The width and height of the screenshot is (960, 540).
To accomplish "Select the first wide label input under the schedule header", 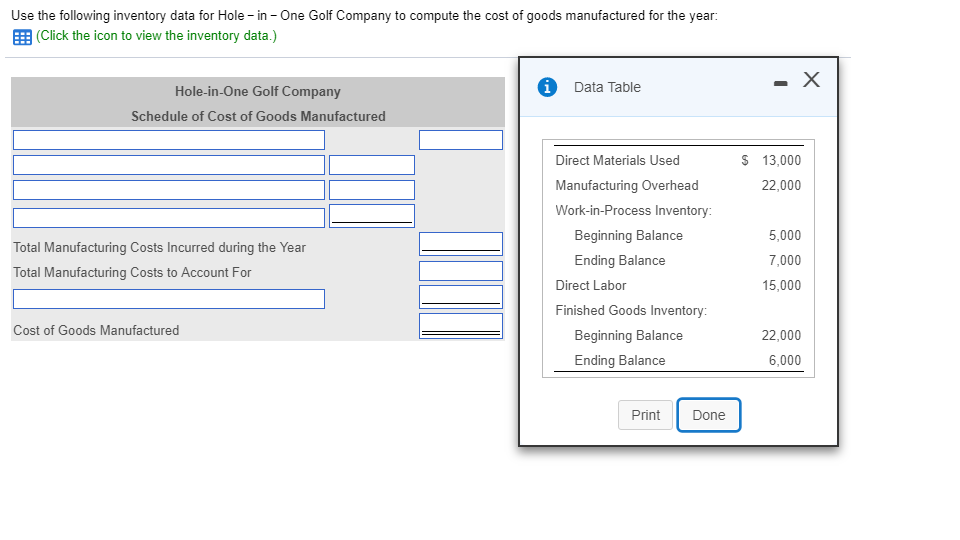I will point(169,140).
